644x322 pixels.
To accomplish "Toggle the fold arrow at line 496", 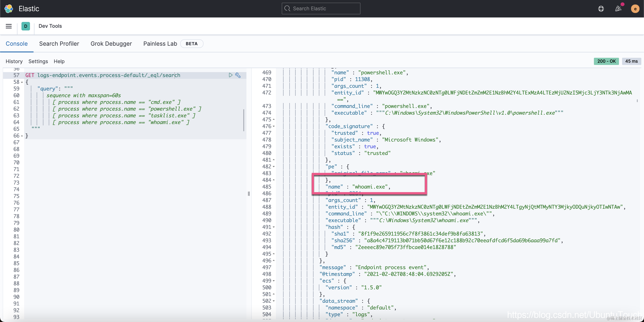I will point(274,261).
